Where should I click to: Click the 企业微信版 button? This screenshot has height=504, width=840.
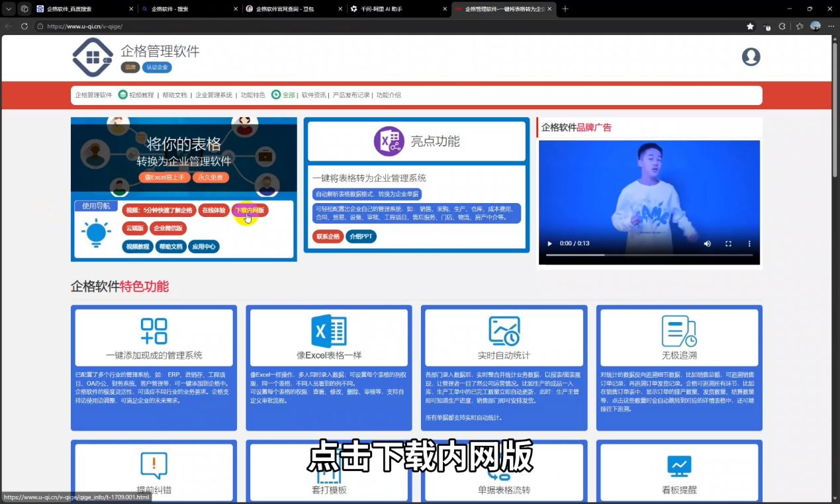tap(168, 228)
